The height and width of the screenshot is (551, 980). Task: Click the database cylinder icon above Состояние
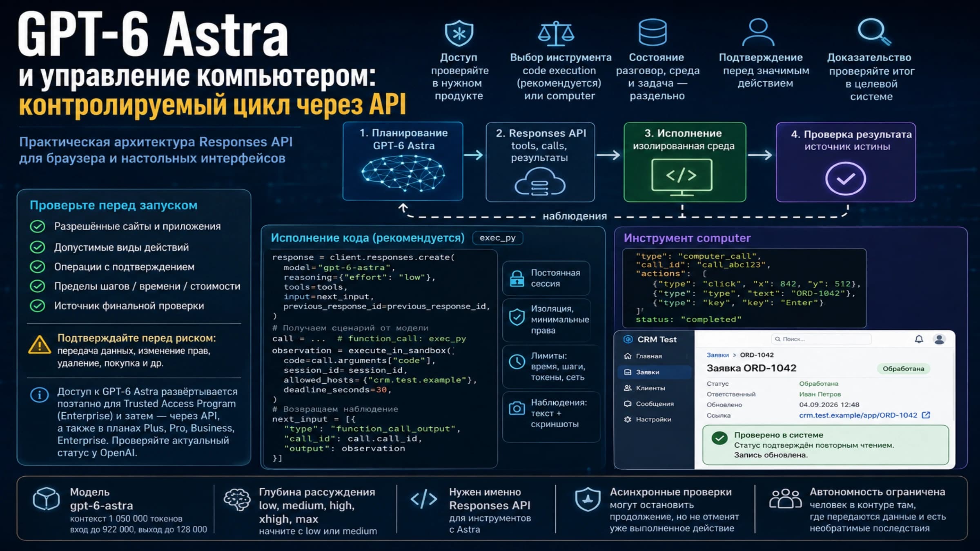click(653, 32)
